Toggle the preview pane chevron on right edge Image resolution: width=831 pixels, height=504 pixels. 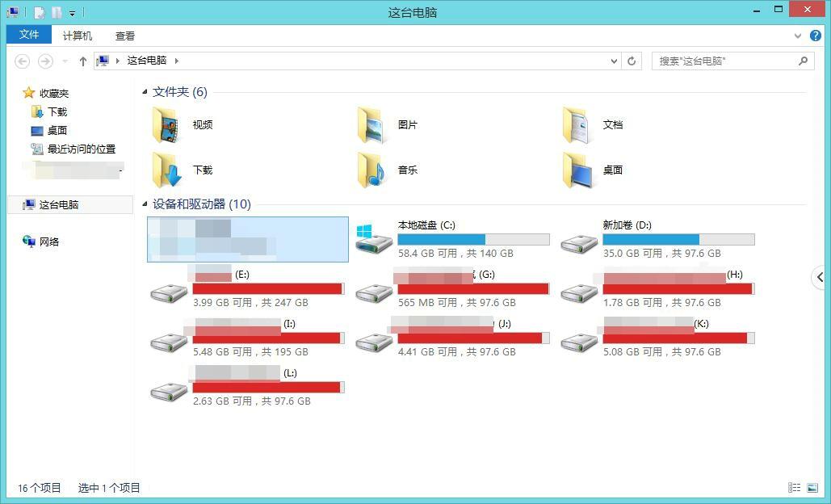(818, 277)
